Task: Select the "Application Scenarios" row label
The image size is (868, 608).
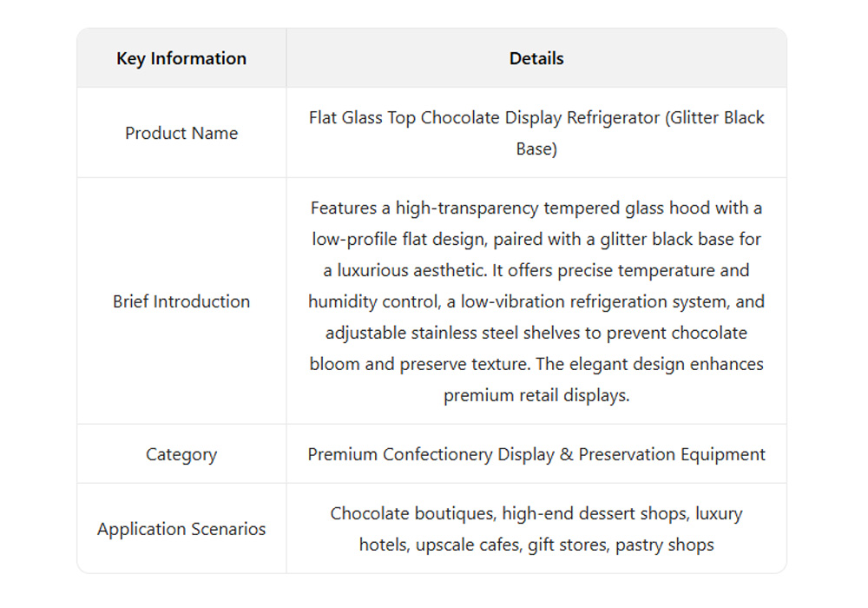Action: click(x=181, y=529)
